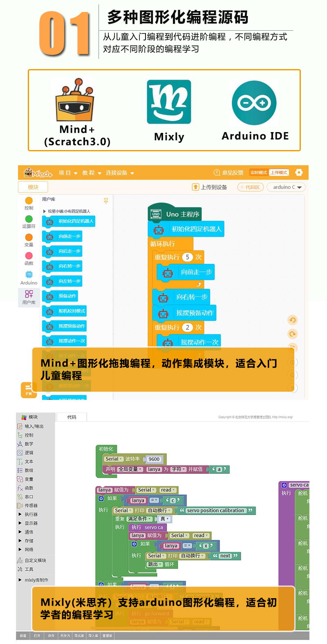Expand Mixly 网络 category
Image resolution: width=327 pixels, height=644 pixels.
click(x=26, y=550)
